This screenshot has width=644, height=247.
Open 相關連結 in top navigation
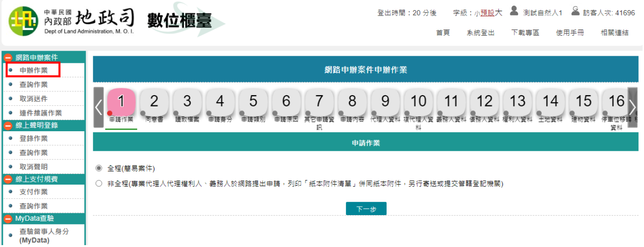click(615, 33)
